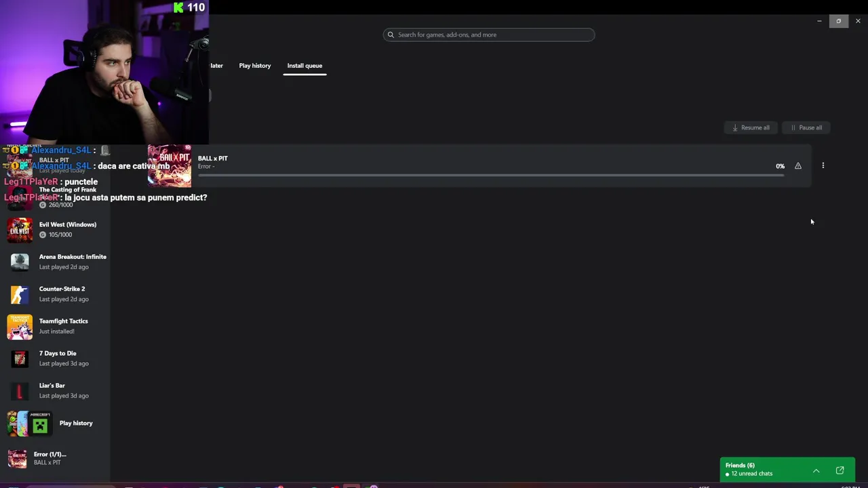Image resolution: width=868 pixels, height=488 pixels.
Task: Expand the Friends panel with the up chevron
Action: coord(816,470)
